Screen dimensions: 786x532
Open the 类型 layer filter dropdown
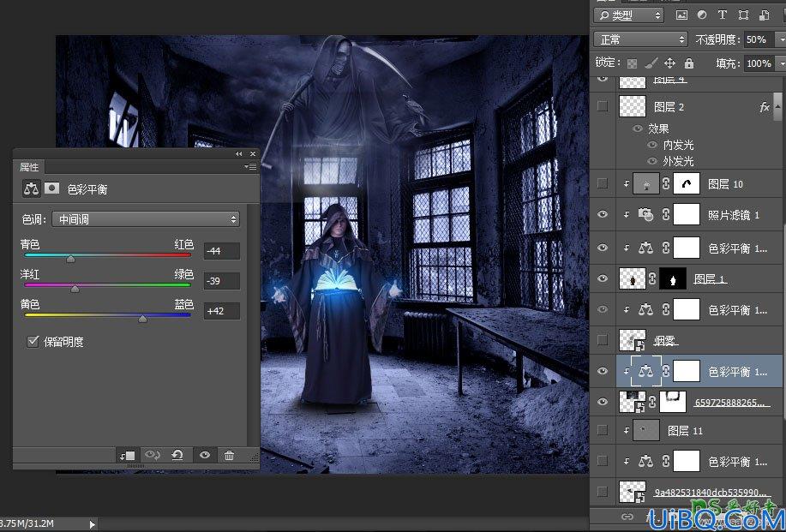[x=629, y=15]
